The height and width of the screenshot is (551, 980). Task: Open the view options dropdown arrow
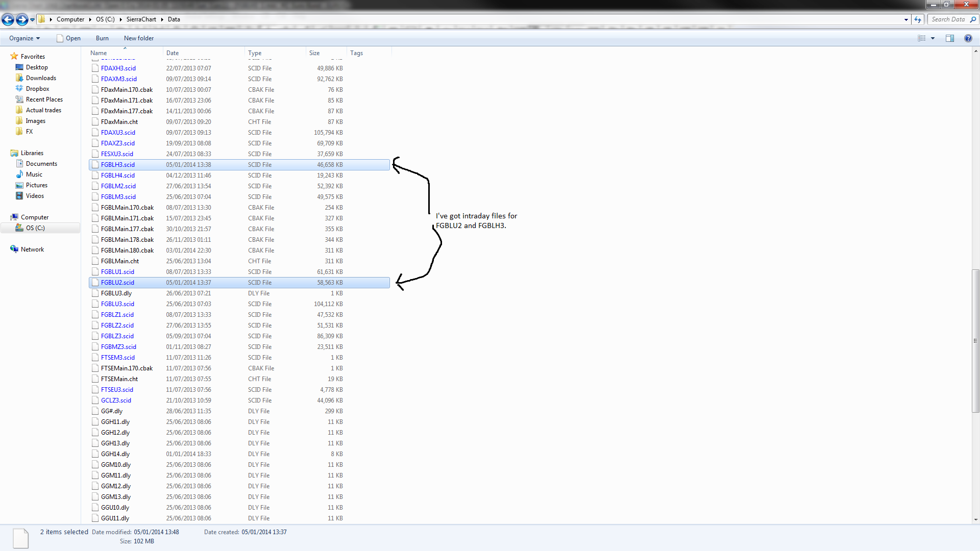(933, 38)
